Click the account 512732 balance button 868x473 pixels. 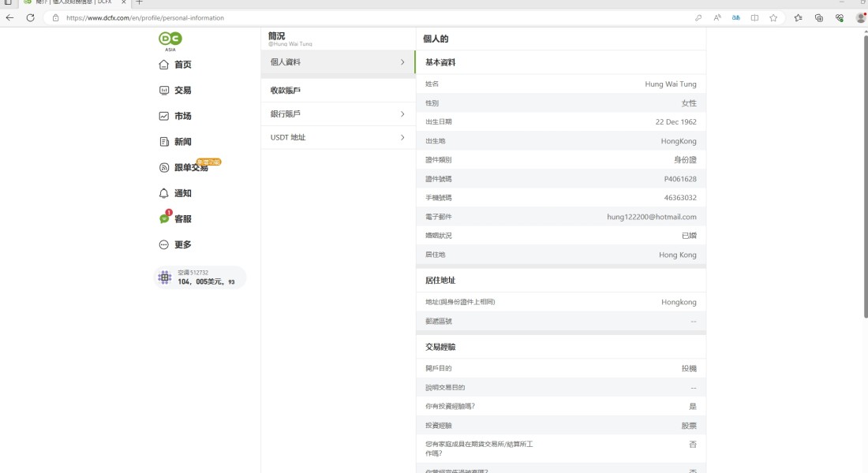pos(200,277)
